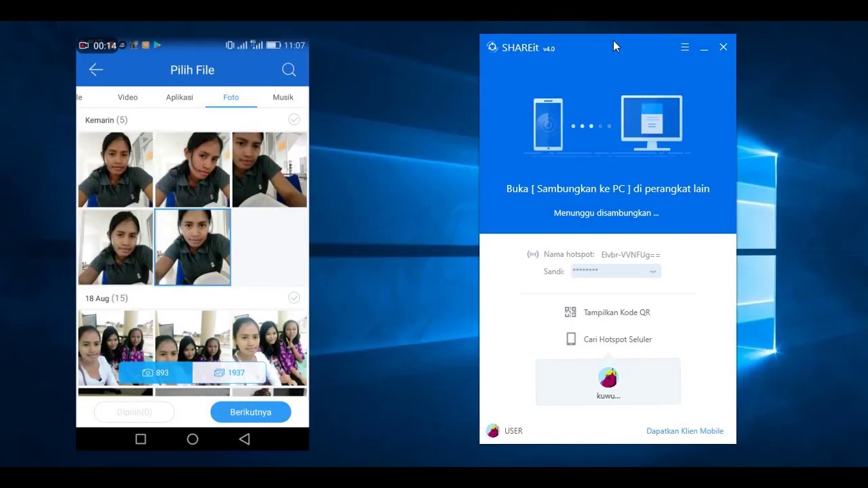Click the phone clock 11:07
Viewport: 868px width, 488px height.
pyautogui.click(x=294, y=45)
